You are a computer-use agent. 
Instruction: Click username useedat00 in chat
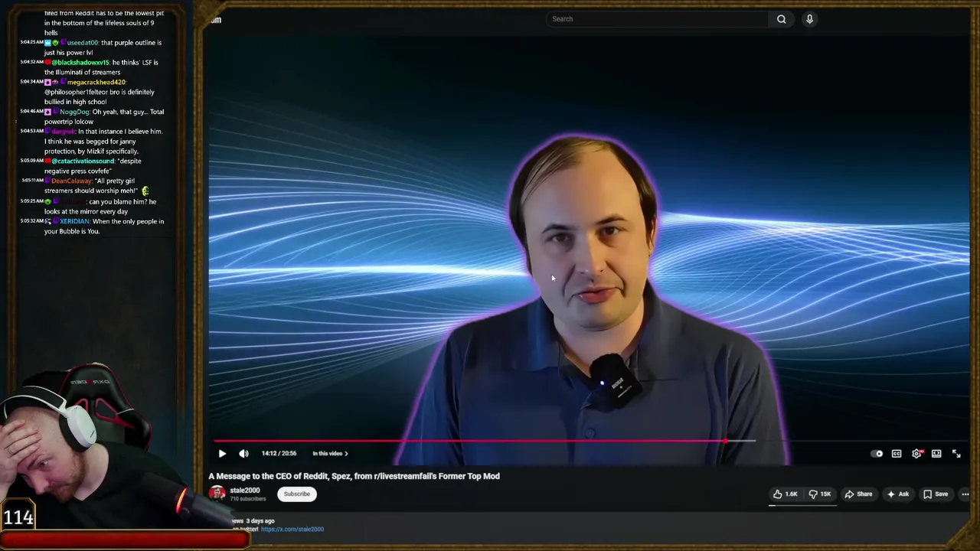pyautogui.click(x=83, y=43)
